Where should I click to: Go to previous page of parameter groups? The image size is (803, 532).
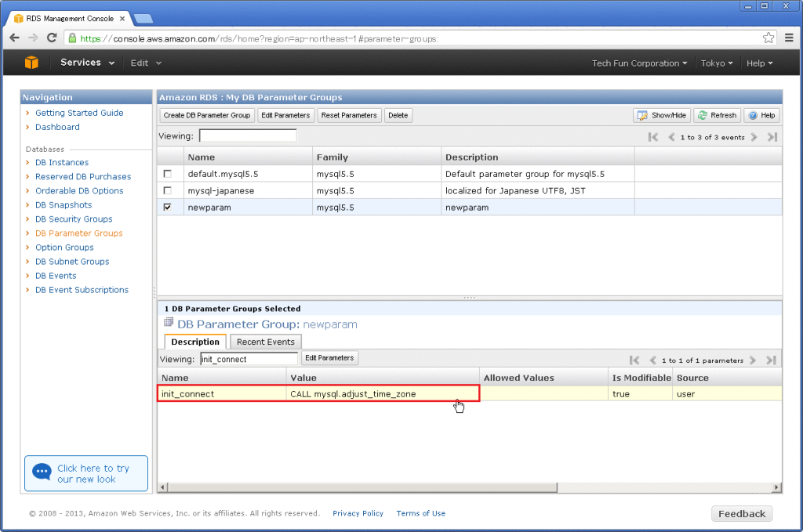(x=671, y=137)
